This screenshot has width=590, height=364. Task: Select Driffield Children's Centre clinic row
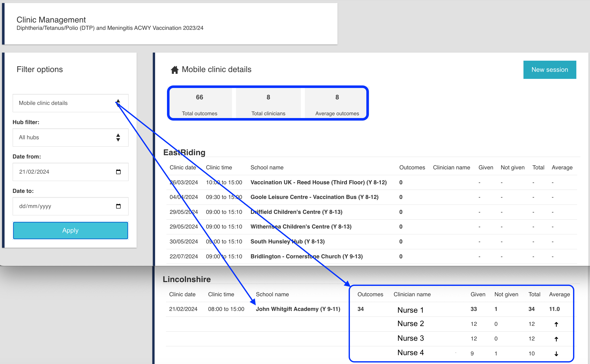click(296, 212)
